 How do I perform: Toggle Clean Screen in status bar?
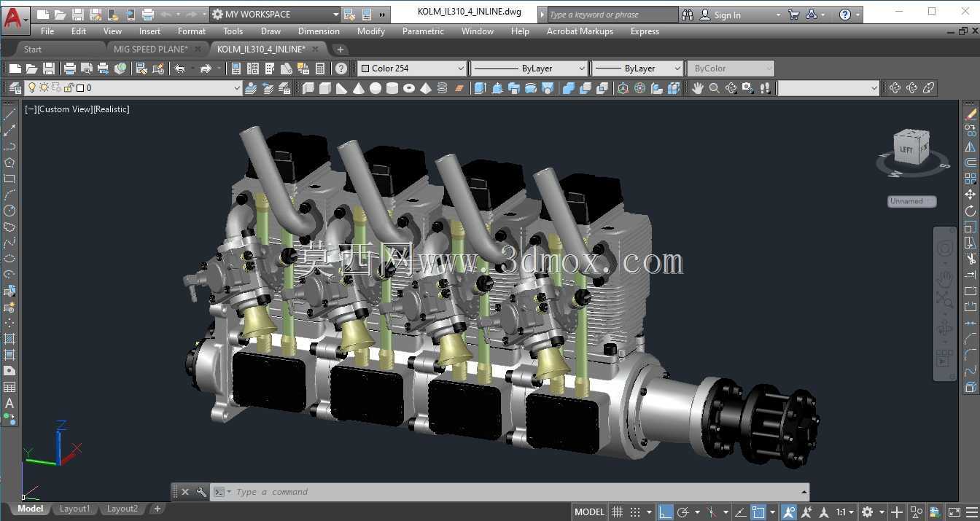pyautogui.click(x=954, y=512)
